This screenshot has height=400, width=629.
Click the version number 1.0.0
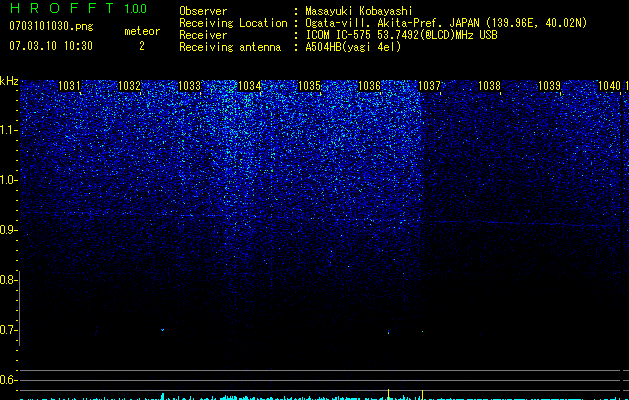(x=136, y=9)
